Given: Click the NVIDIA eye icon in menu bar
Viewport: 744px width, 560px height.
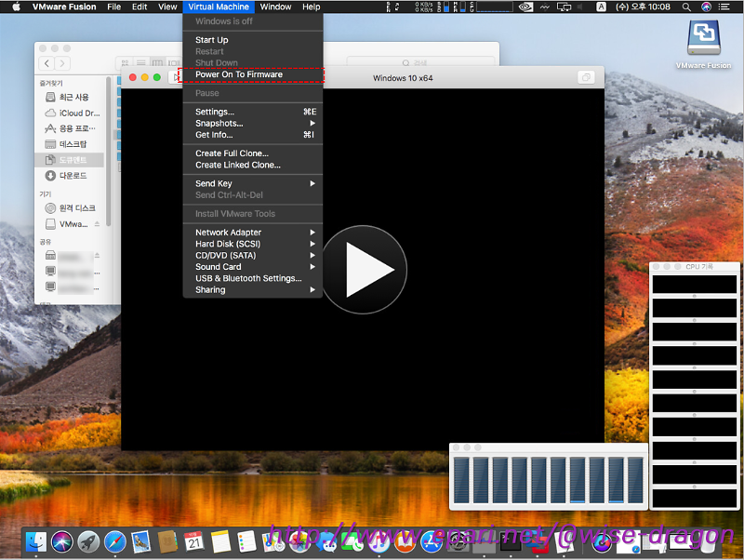Looking at the screenshot, I should coord(525,7).
